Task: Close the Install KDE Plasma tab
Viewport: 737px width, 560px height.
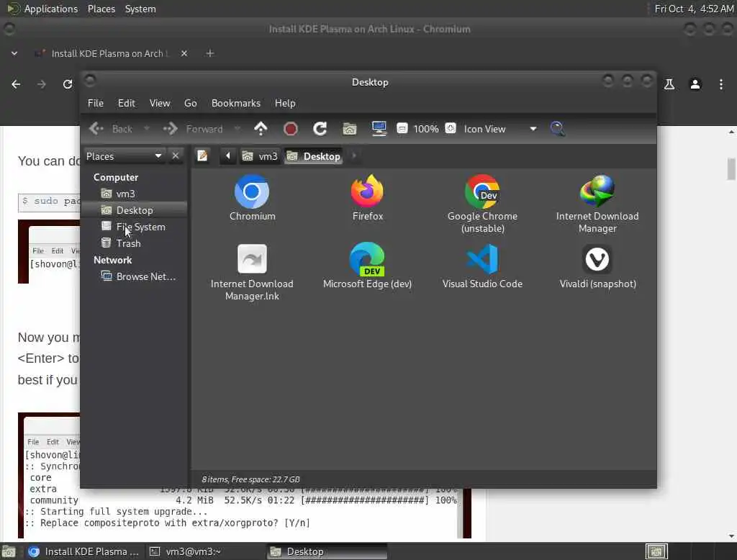Action: (x=184, y=53)
